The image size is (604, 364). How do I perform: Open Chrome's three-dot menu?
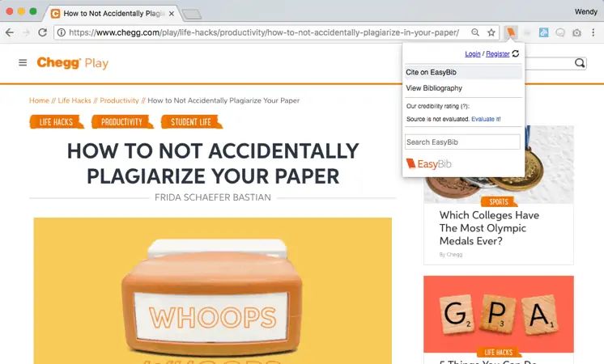[593, 32]
